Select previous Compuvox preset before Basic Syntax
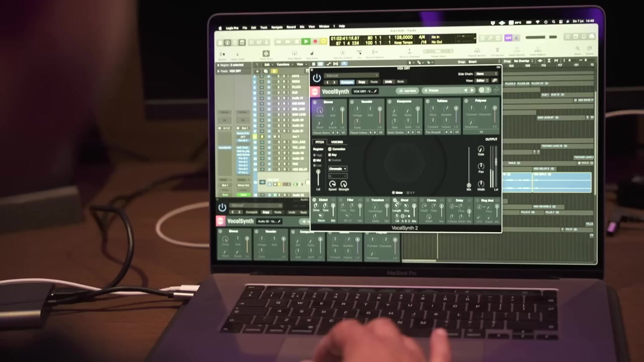Viewport: 644px width, 362px height. pyautogui.click(x=409, y=132)
